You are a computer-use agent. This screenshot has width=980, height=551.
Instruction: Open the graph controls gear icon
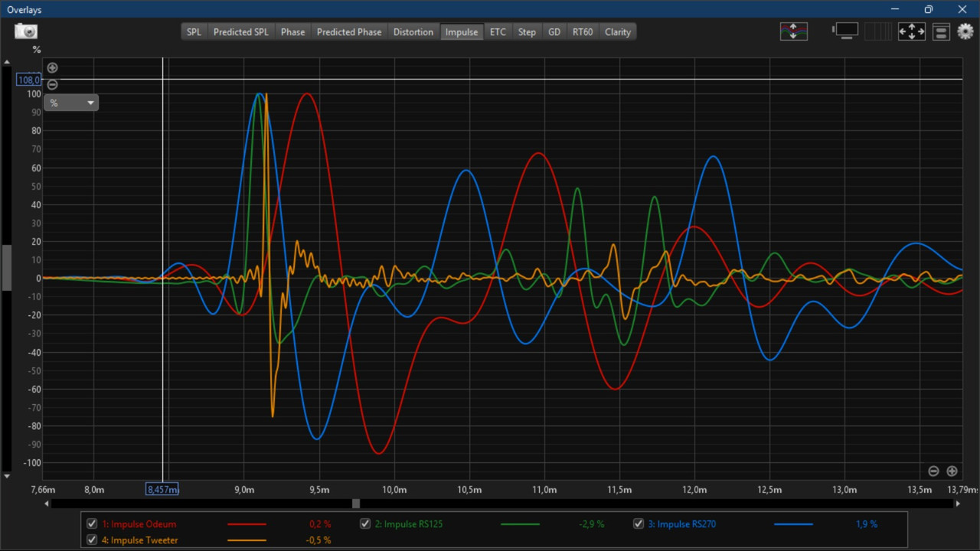coord(965,31)
